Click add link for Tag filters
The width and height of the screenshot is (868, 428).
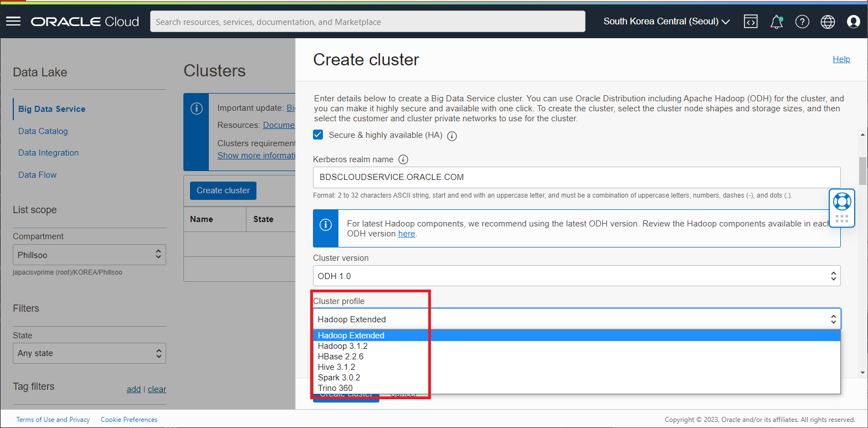133,389
